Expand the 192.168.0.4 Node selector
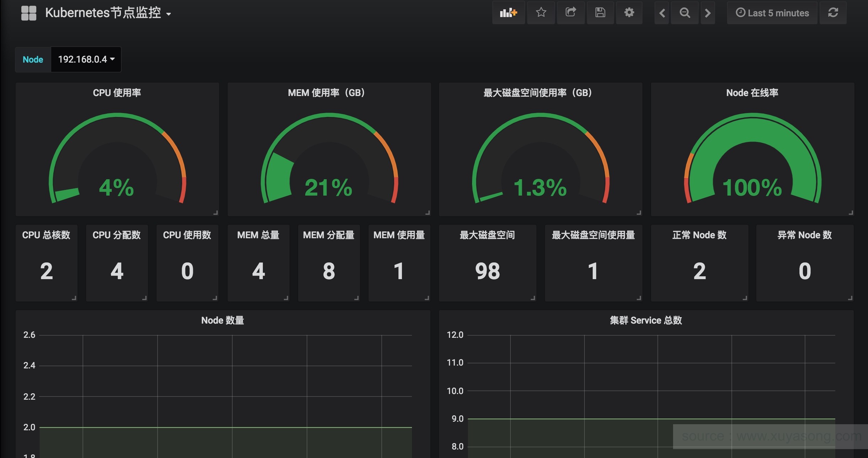 coord(86,59)
